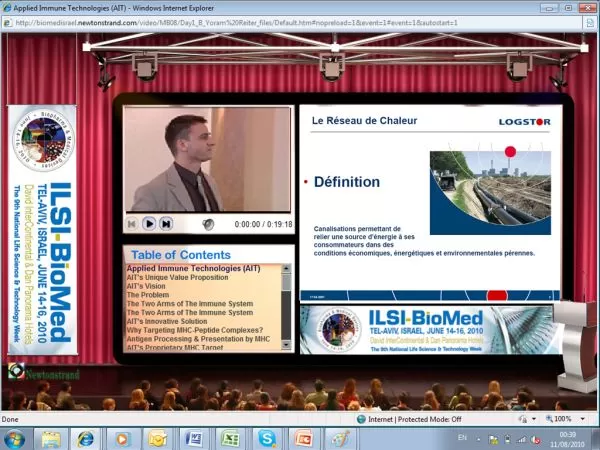The height and width of the screenshot is (450, 600).
Task: Click the taskbar clock showing 00:39
Action: pos(567,439)
